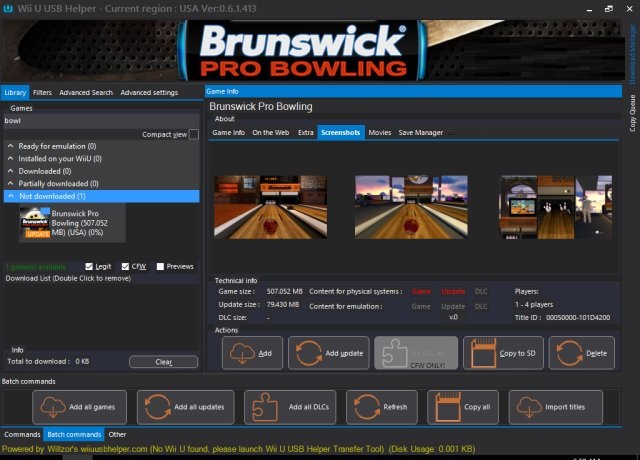The height and width of the screenshot is (460, 640).
Task: Click the Update size value 79.430 MB
Action: pyautogui.click(x=283, y=304)
